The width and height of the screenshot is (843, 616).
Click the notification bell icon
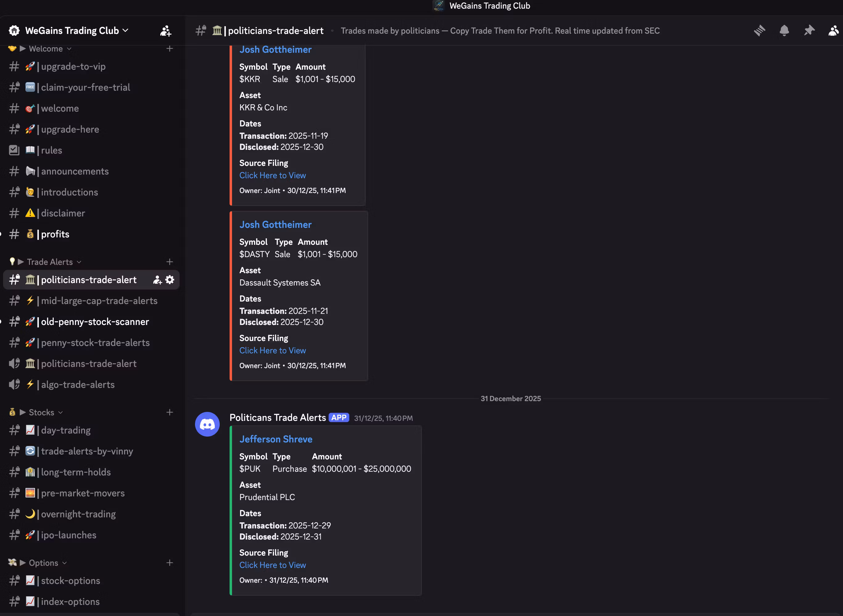784,31
